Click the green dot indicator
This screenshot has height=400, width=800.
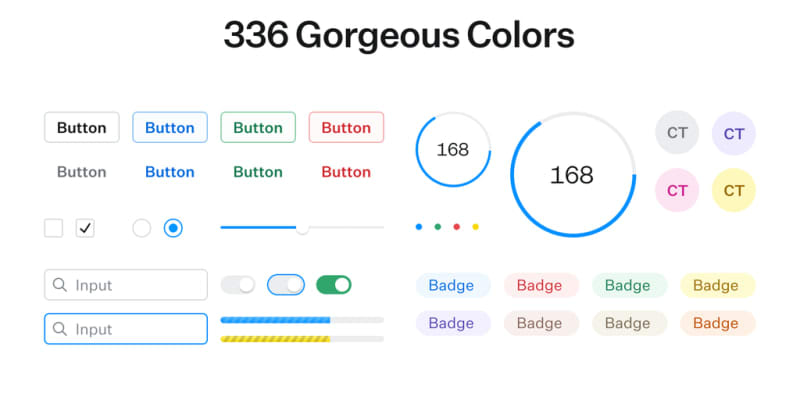(437, 227)
